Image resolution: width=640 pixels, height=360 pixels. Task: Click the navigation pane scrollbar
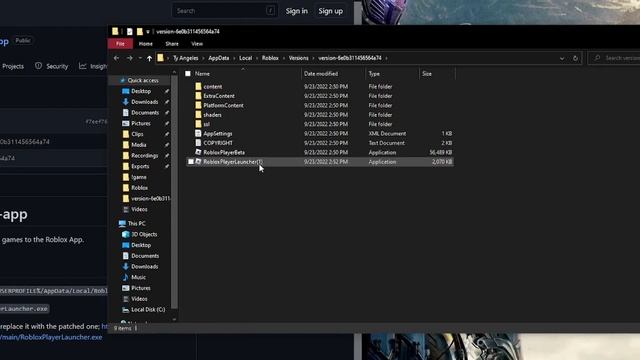tap(174, 192)
